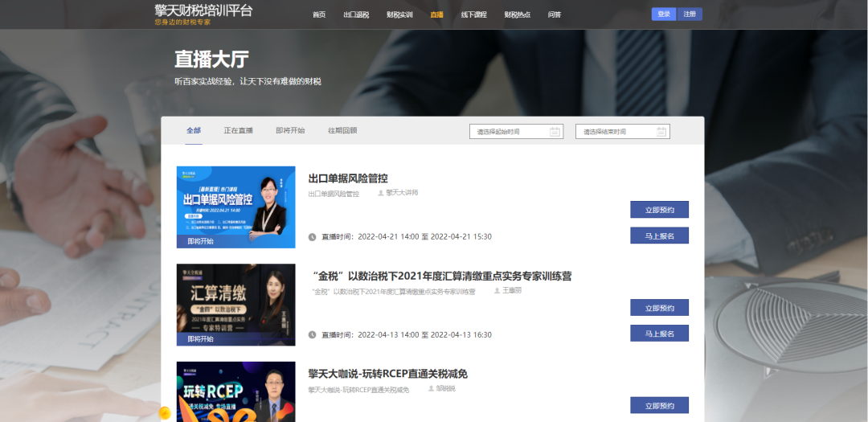
Task: Click the 注册 button
Action: tap(690, 14)
